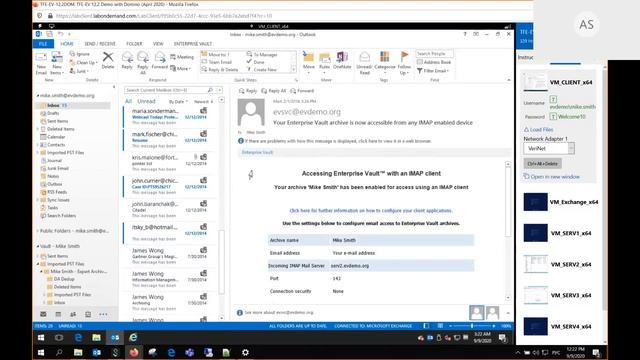The width and height of the screenshot is (640, 360).
Task: Click the view in web browser info bar
Action: (x=335, y=141)
